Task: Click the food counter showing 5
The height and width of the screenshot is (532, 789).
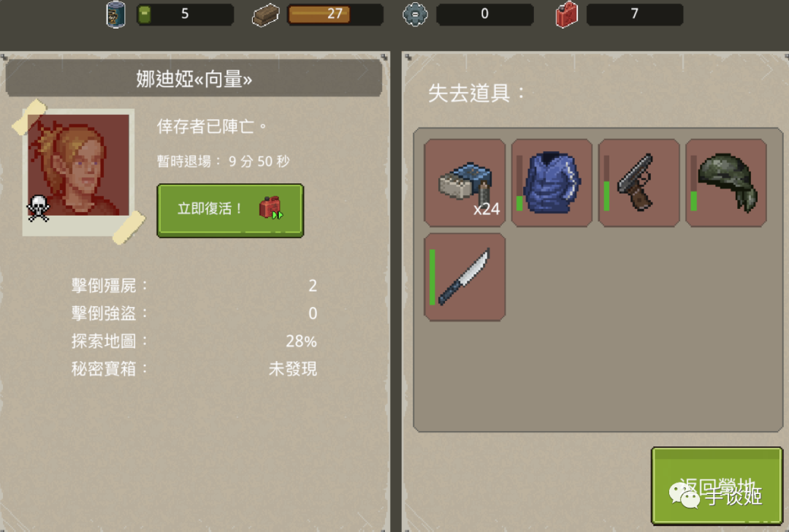Action: [185, 14]
